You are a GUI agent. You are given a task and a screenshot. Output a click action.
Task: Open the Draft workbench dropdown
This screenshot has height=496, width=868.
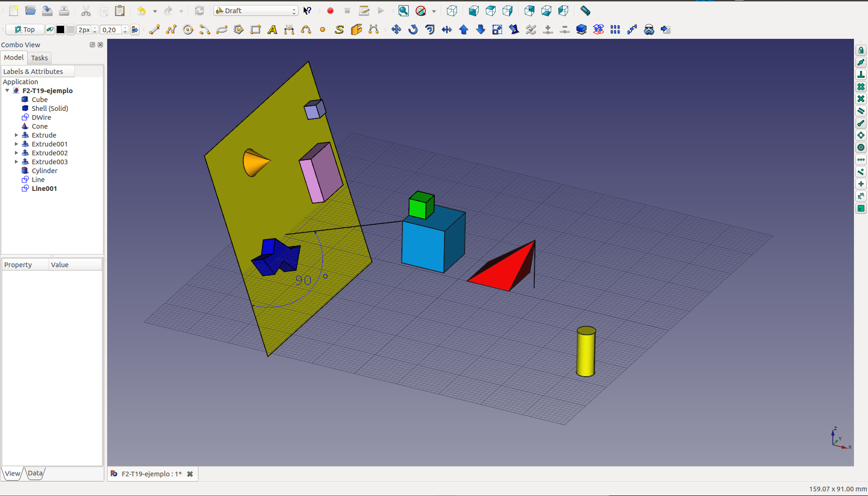[x=256, y=10]
